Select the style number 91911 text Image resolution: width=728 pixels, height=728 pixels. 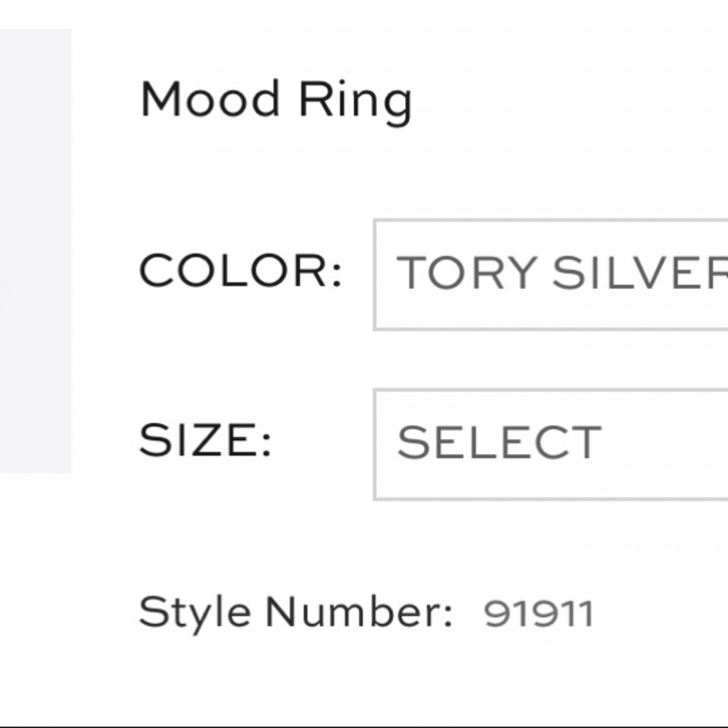pos(539,614)
